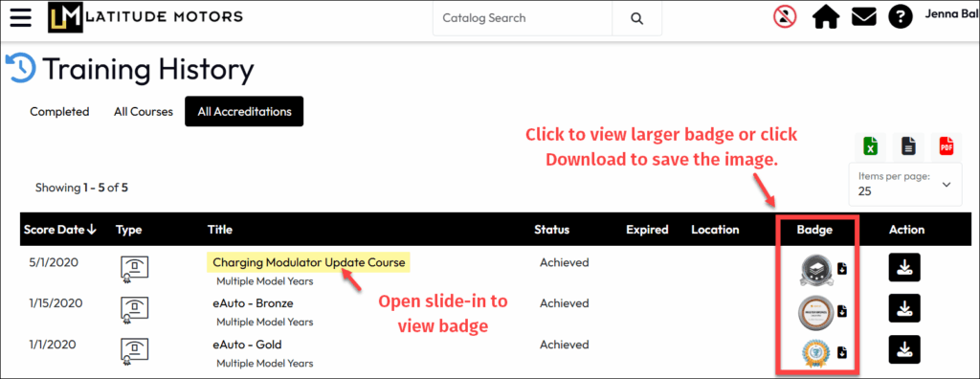Click the Title column header
Screen dimensions: 980x379
coord(220,230)
